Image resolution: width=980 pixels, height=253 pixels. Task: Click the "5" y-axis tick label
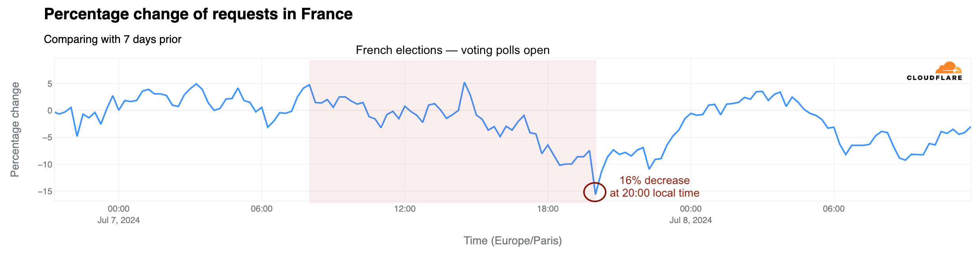50,84
